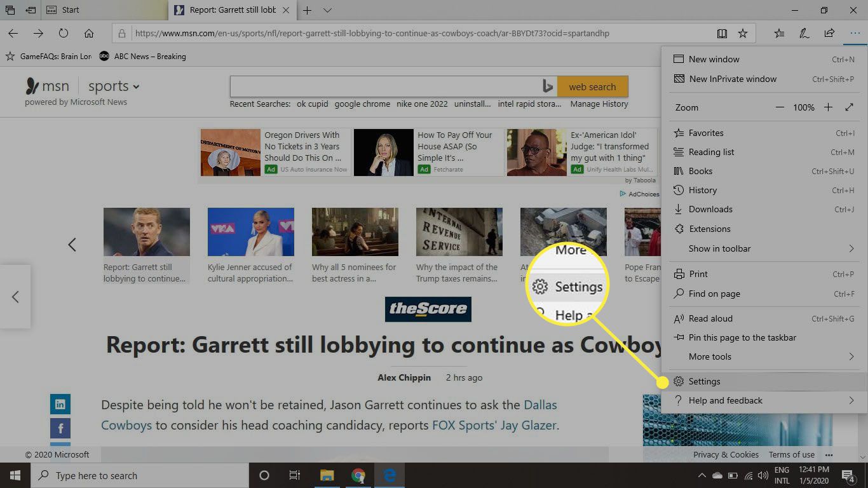Open Downloads from the menu

coord(764,209)
